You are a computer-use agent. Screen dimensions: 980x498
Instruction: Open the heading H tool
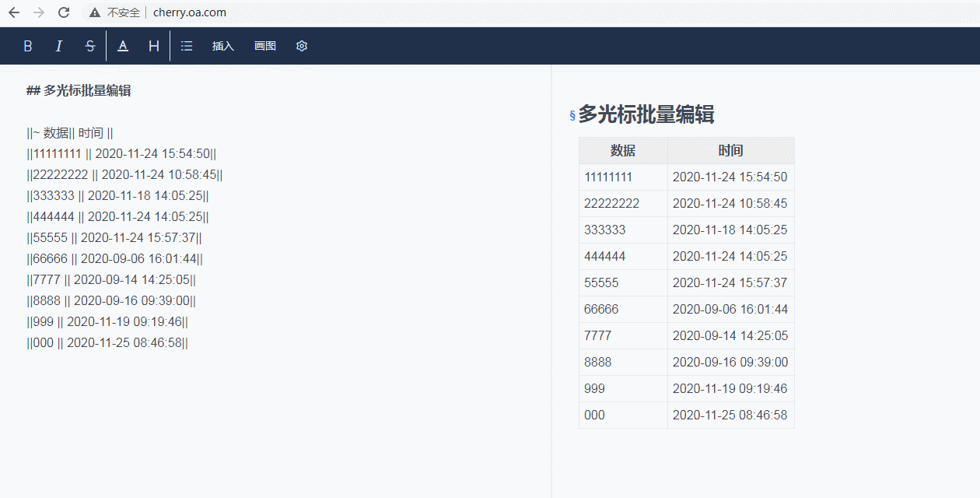154,46
